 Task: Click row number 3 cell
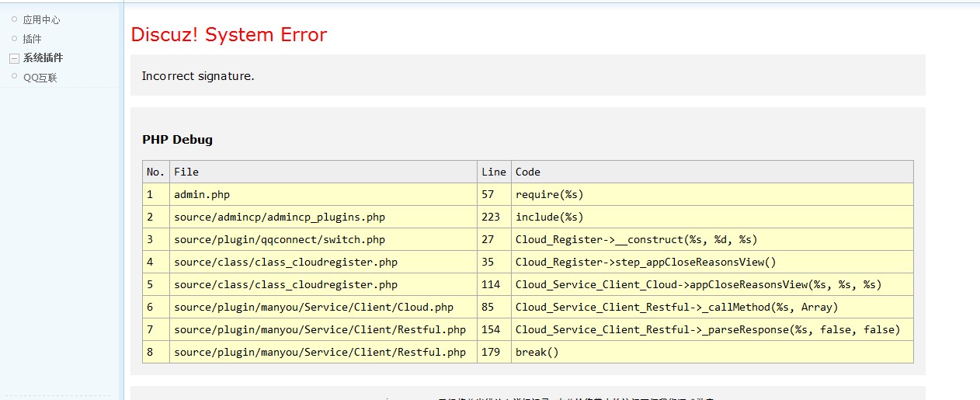click(x=156, y=239)
